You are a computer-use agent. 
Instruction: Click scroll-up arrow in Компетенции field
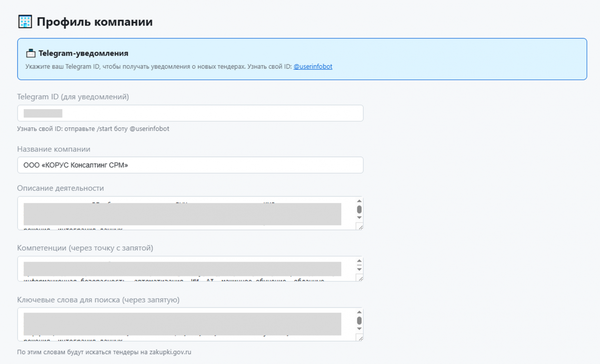point(359,261)
